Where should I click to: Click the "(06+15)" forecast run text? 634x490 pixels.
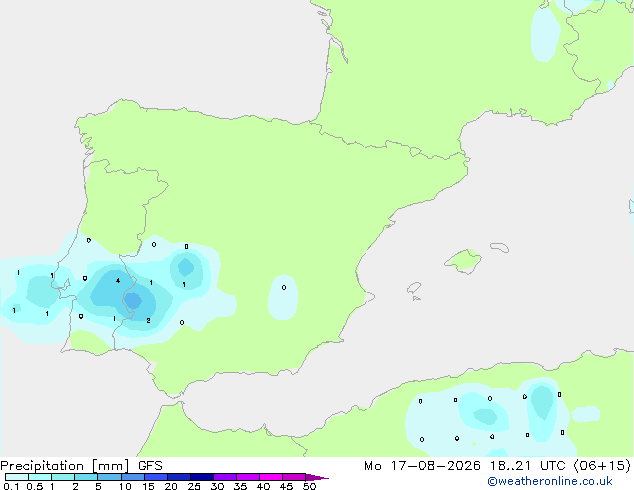602,466
